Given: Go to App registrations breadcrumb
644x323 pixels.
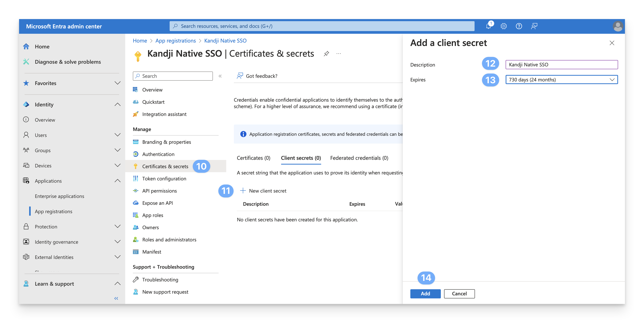Looking at the screenshot, I should pos(176,41).
